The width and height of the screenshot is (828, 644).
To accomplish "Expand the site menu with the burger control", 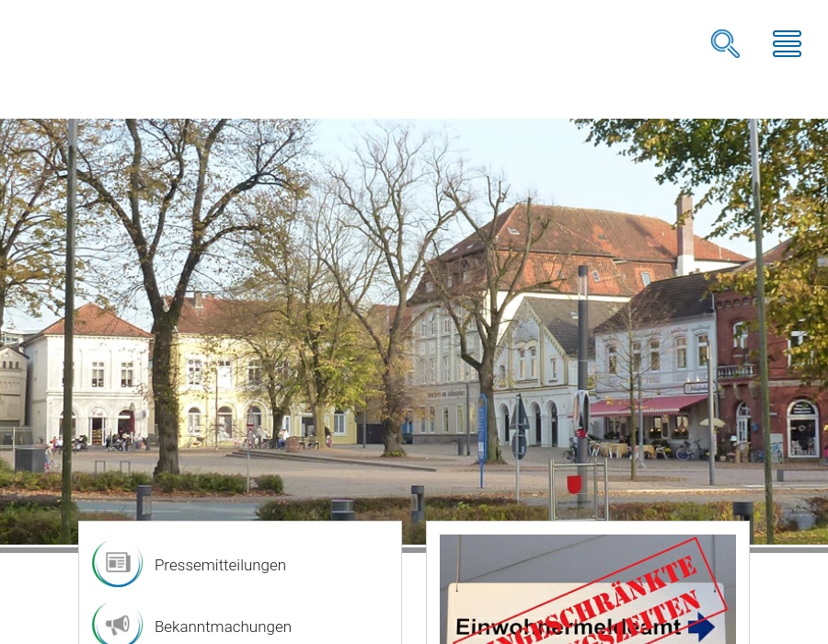I will pyautogui.click(x=787, y=43).
